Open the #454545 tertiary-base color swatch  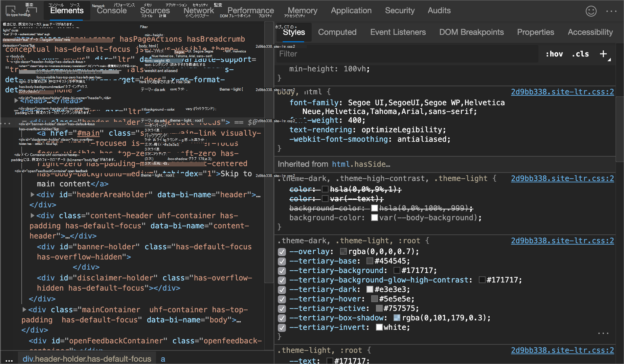click(370, 261)
